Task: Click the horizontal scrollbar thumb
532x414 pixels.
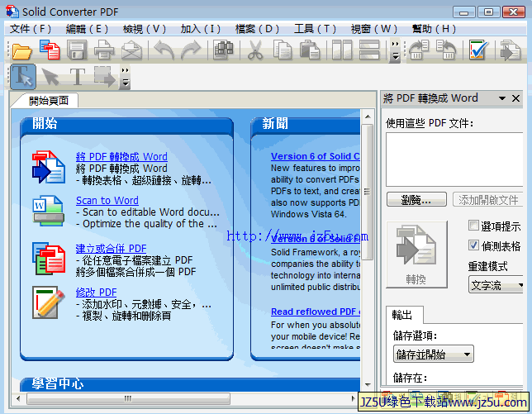Action: coord(128,399)
